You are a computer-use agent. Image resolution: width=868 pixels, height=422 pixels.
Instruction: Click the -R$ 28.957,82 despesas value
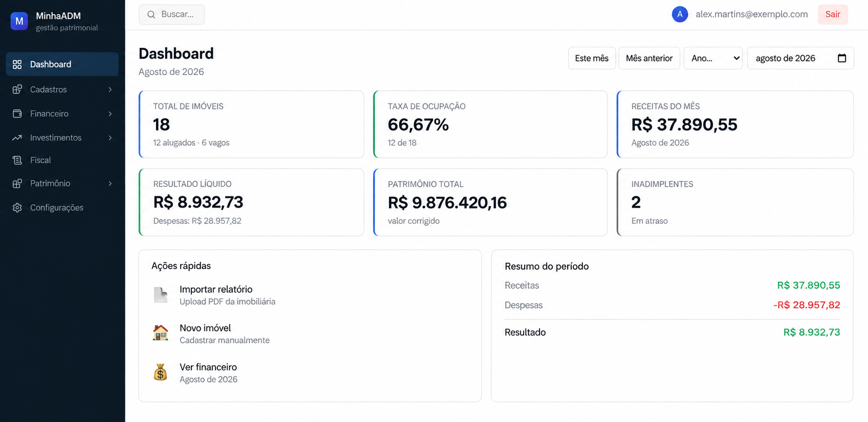807,305
